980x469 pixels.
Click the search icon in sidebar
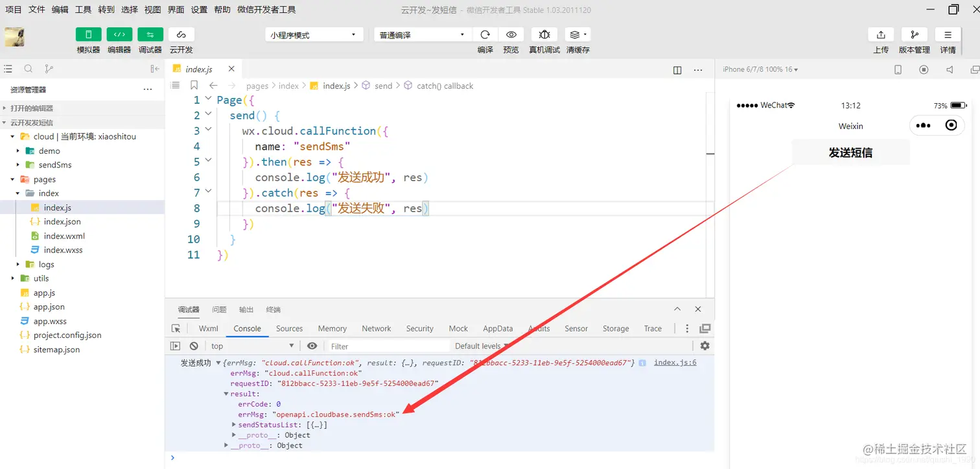click(29, 69)
